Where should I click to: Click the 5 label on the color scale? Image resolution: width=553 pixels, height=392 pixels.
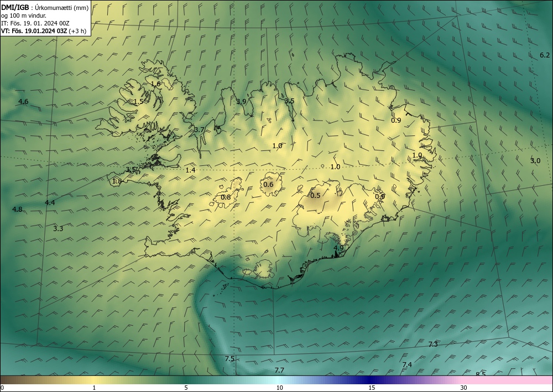point(186,388)
